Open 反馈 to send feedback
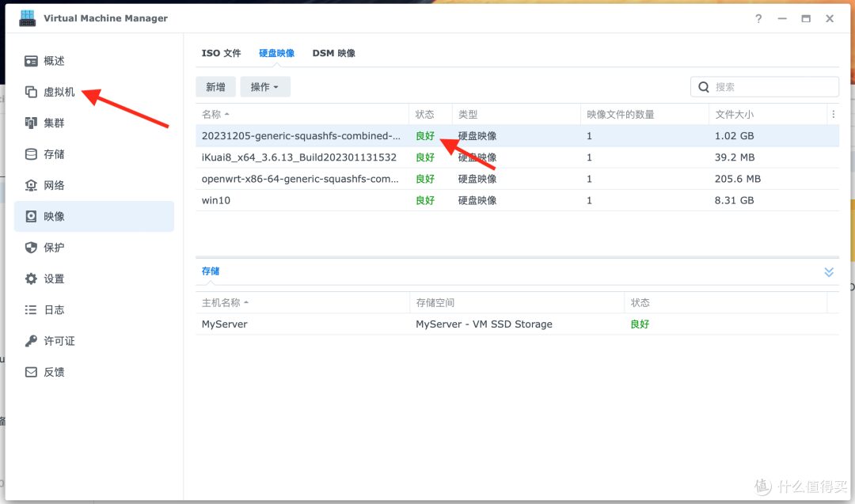Screen dimensions: 855x504 pyautogui.click(x=54, y=372)
